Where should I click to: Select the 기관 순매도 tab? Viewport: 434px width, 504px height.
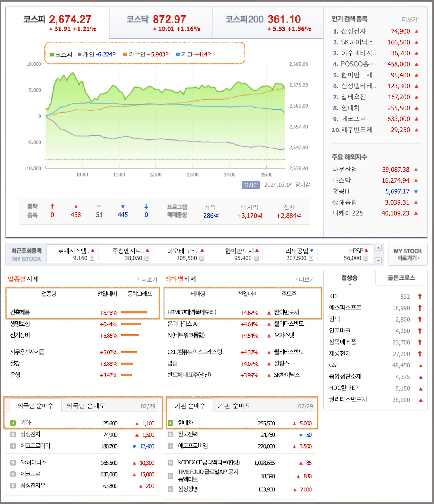coord(234,406)
